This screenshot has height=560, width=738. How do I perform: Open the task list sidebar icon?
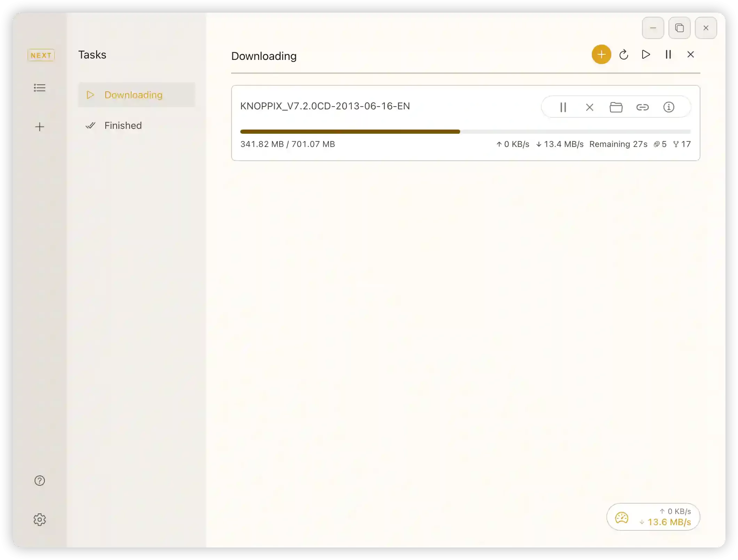click(40, 88)
